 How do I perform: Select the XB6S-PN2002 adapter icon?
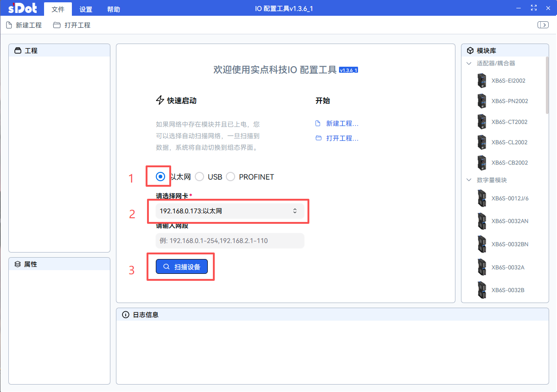coord(482,101)
